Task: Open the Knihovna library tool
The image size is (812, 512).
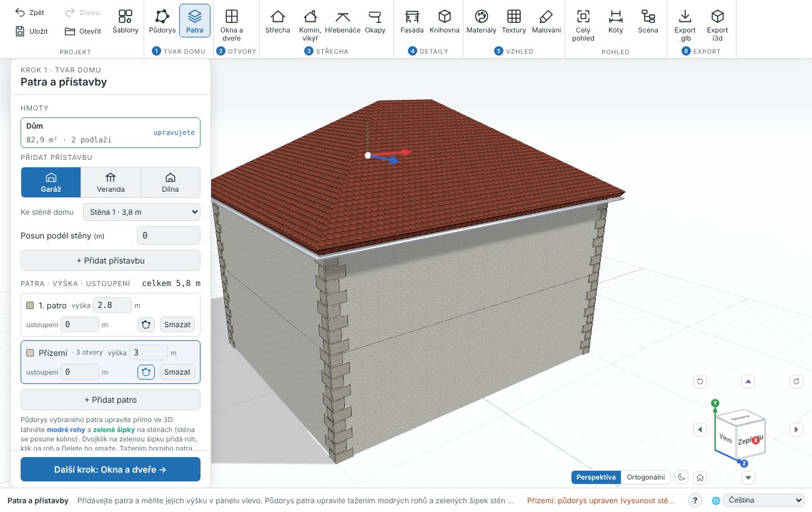Action: click(445, 21)
